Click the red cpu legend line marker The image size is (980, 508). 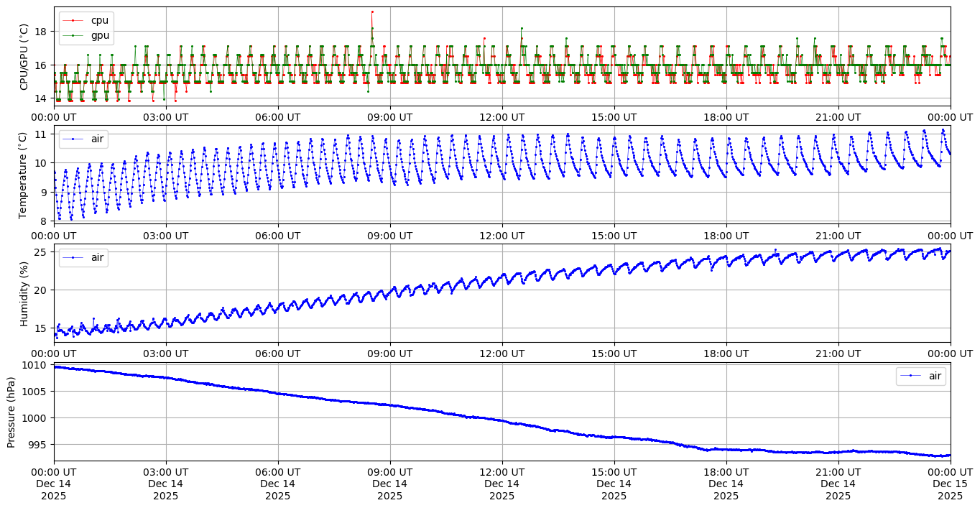pos(73,21)
